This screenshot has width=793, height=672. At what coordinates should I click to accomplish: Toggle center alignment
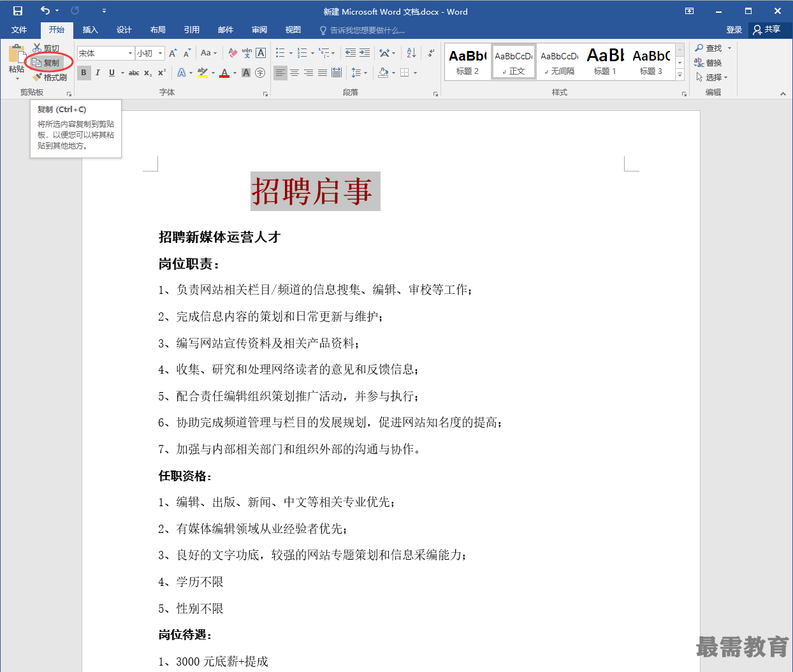click(295, 73)
